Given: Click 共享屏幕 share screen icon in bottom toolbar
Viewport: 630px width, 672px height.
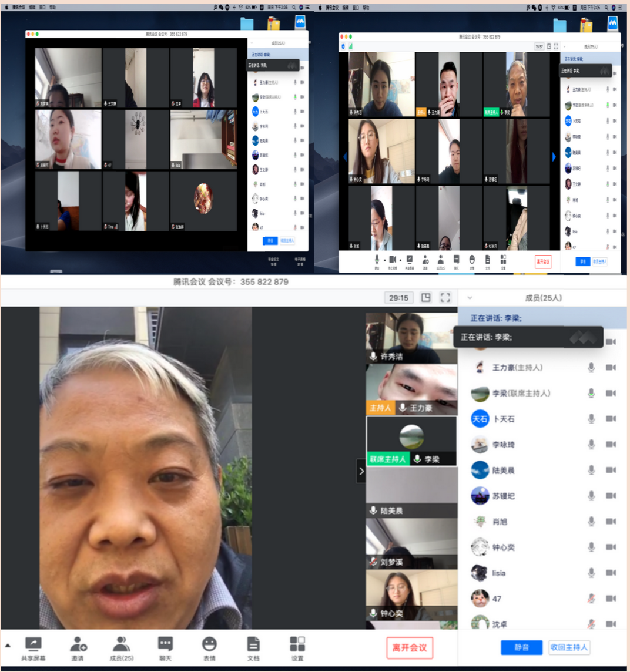Looking at the screenshot, I should coord(33,646).
